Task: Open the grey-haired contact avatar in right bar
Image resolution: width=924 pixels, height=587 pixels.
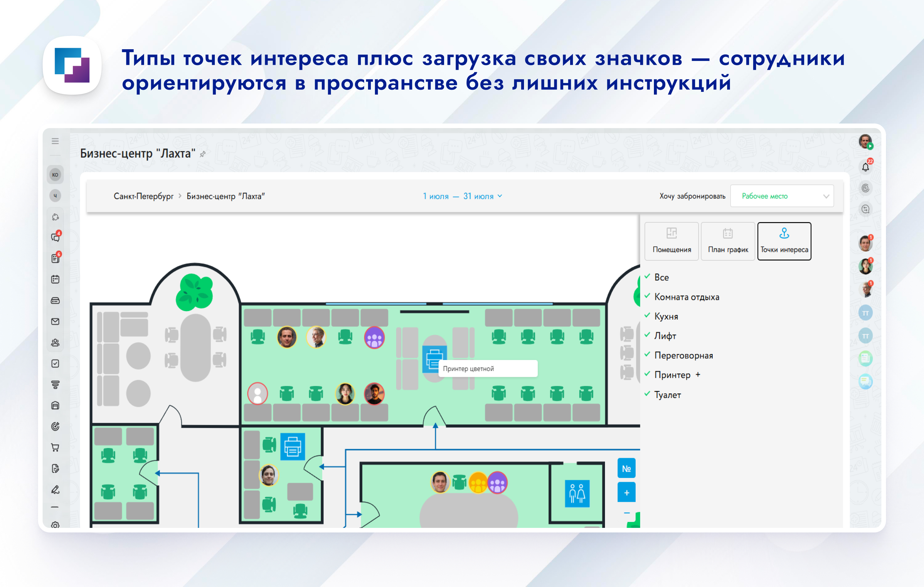Action: pos(865,289)
